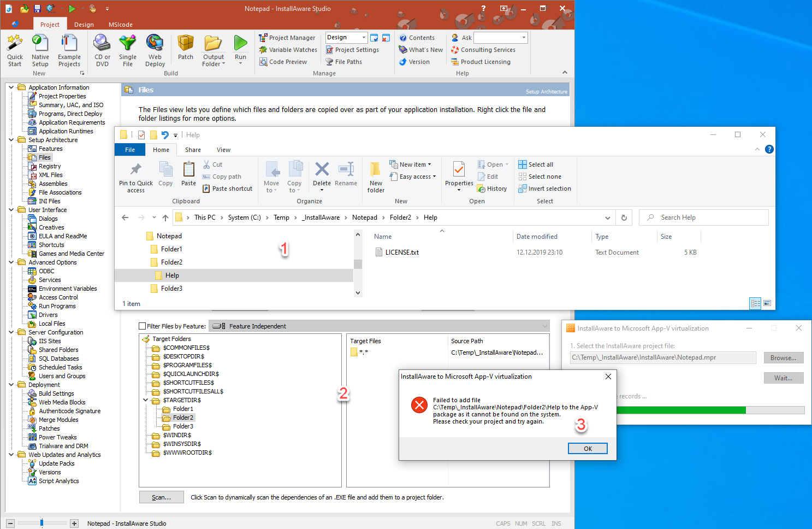Viewport: 812px width, 529px height.
Task: Open the help Contents
Action: (x=417, y=38)
